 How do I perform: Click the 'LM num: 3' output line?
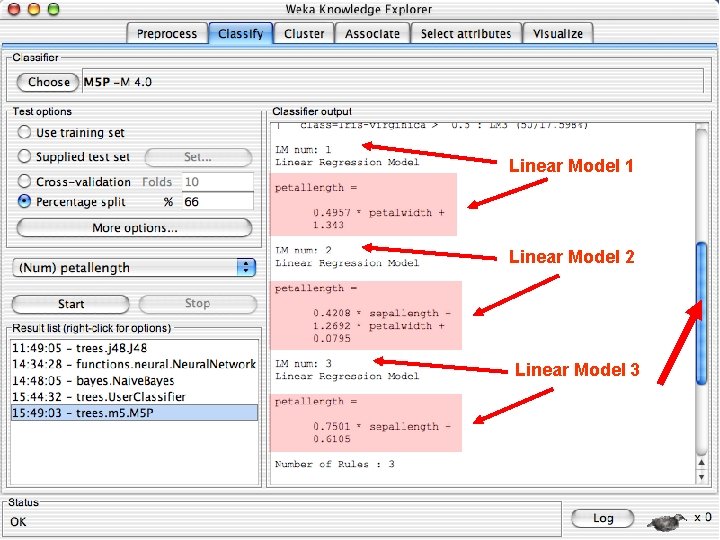pos(303,364)
